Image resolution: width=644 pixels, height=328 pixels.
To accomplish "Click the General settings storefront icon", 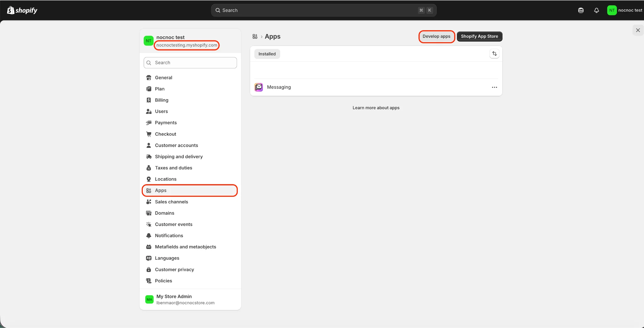I will pyautogui.click(x=149, y=78).
